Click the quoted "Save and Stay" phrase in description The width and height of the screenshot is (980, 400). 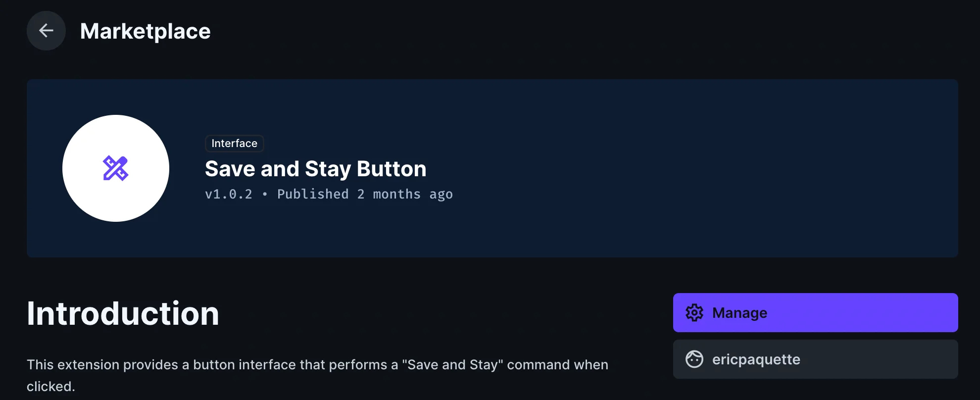click(x=452, y=365)
